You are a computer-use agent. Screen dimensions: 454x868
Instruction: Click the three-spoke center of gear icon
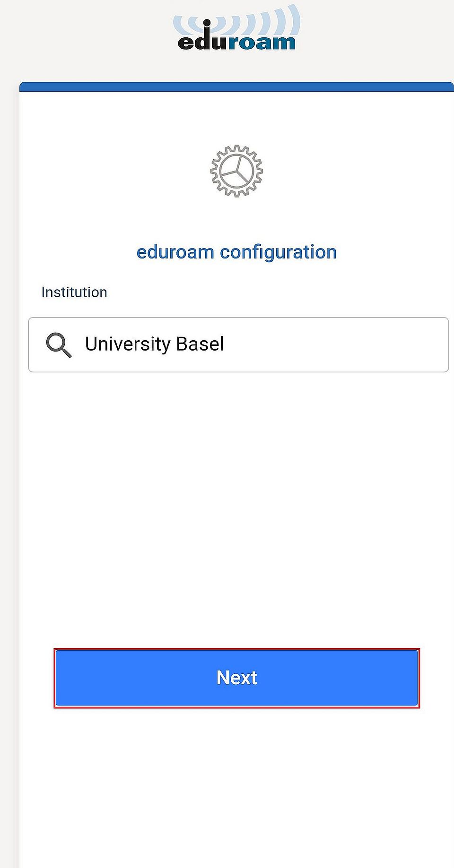236,171
